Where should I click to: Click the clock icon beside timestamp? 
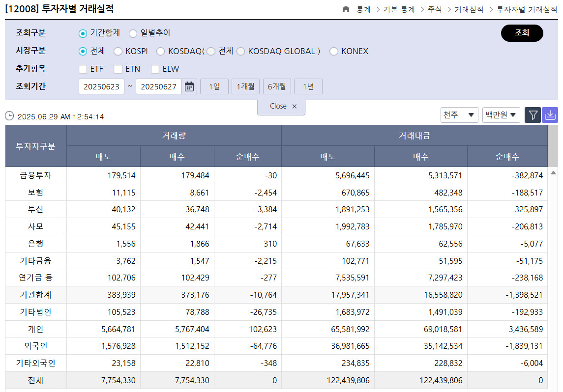[x=9, y=116]
